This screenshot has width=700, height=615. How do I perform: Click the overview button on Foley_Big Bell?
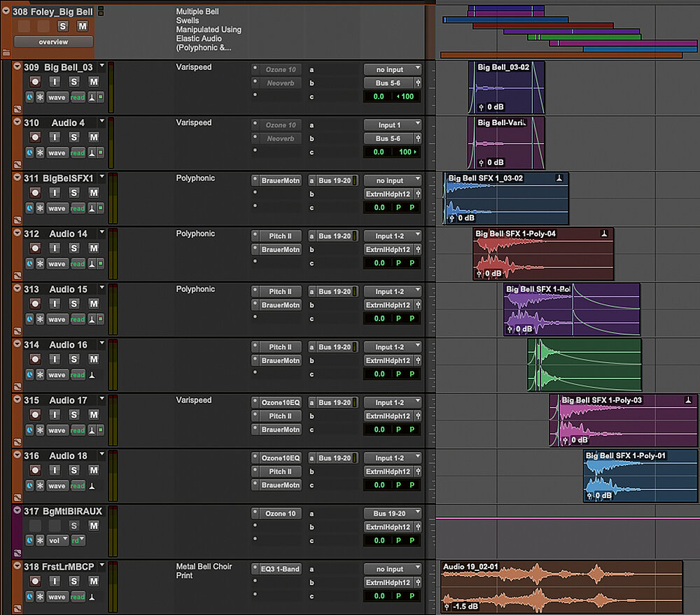(x=53, y=42)
